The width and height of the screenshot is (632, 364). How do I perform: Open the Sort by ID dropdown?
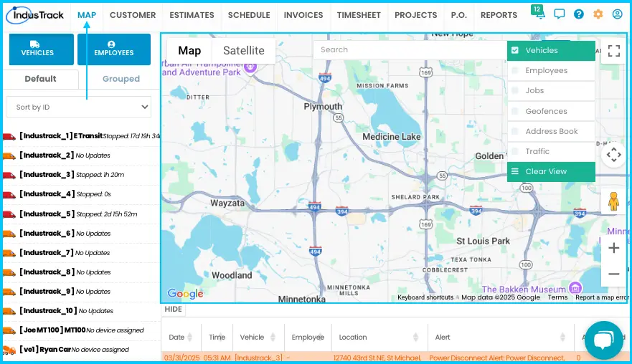[x=79, y=107]
